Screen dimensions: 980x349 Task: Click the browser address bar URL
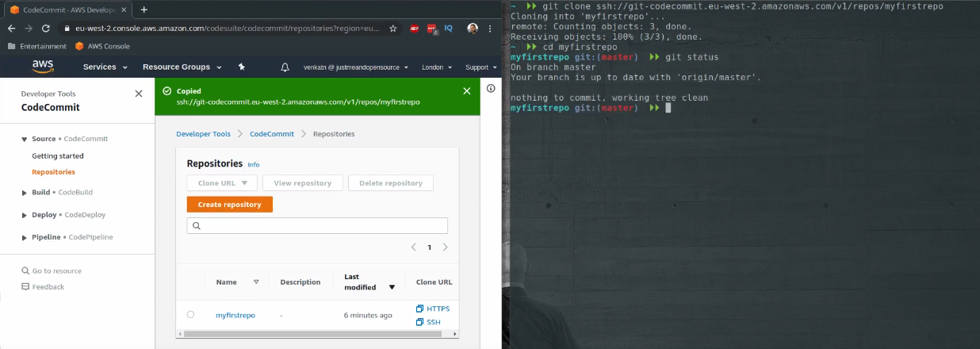click(228, 29)
